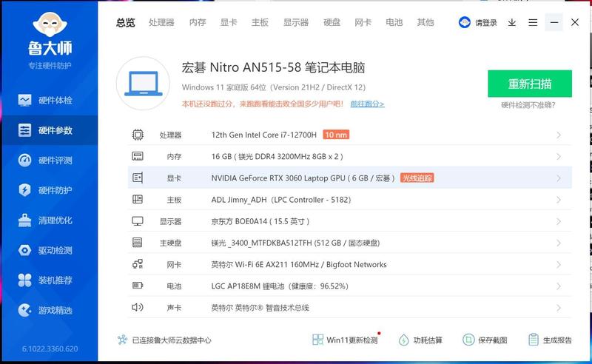
Task: Click 16 GB 镁光 DDR4 memory text
Action: click(277, 157)
